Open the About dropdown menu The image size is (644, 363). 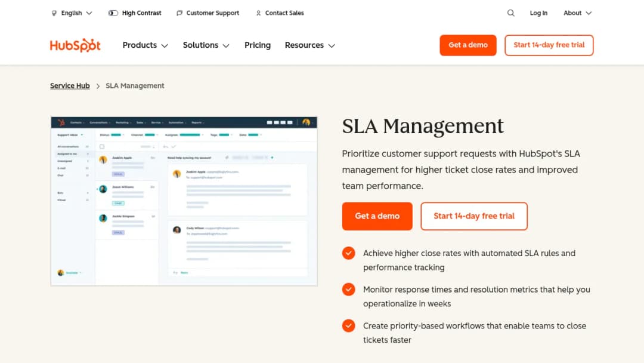(x=577, y=13)
